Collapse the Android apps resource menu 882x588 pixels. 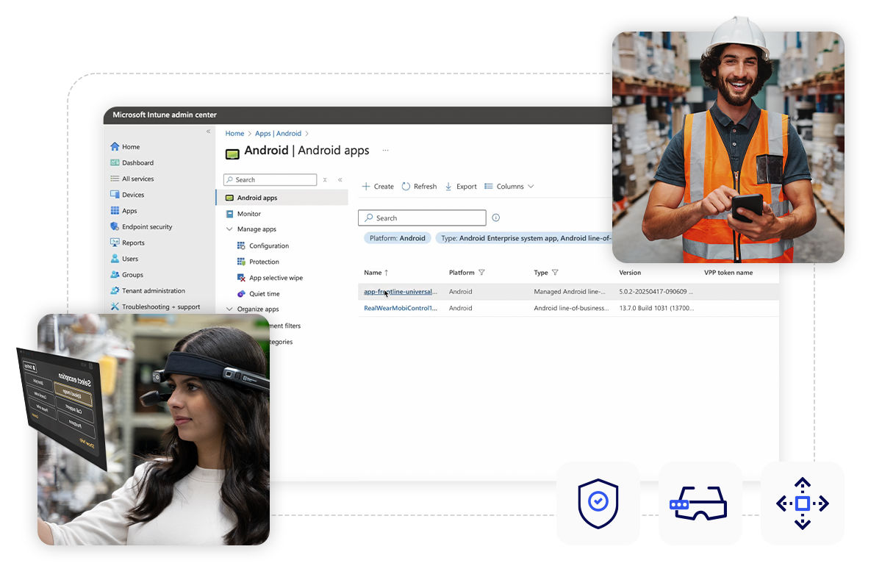coord(340,179)
